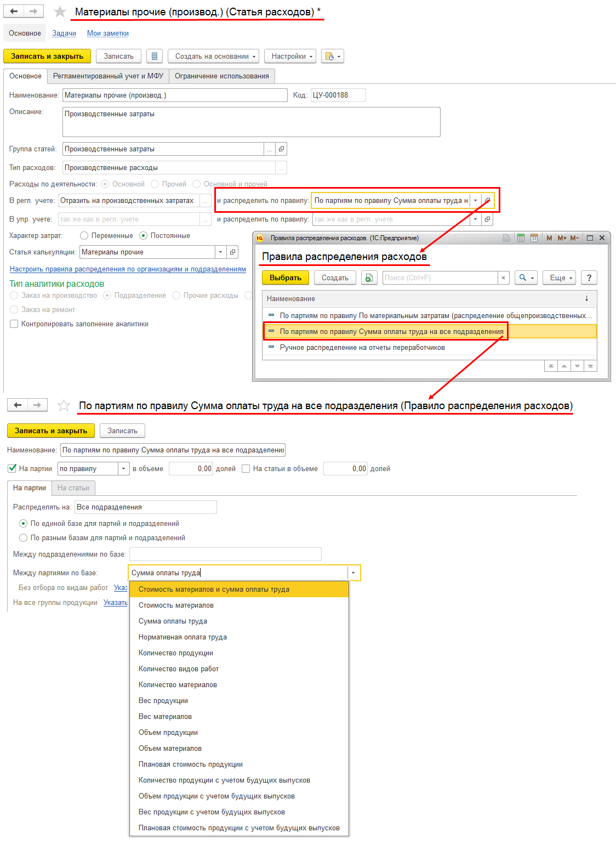
Task: Select the Переменные radio button
Action: coord(84,236)
